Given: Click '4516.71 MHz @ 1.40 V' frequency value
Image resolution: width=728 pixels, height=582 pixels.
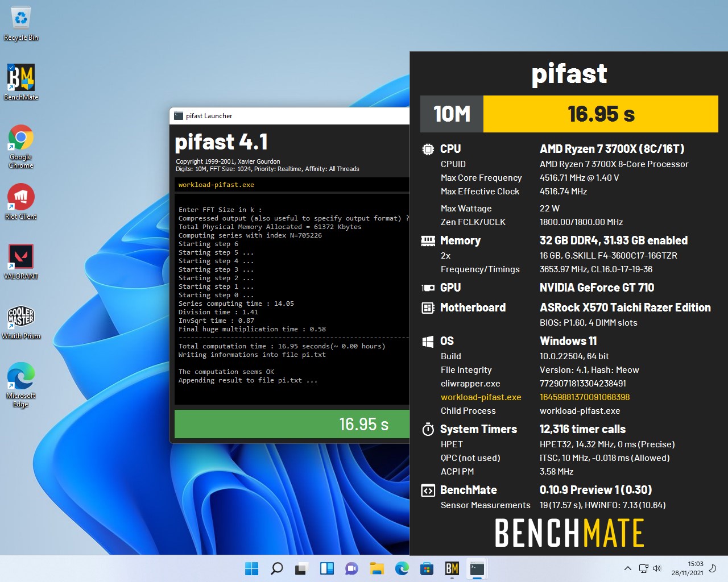Looking at the screenshot, I should click(x=579, y=178).
